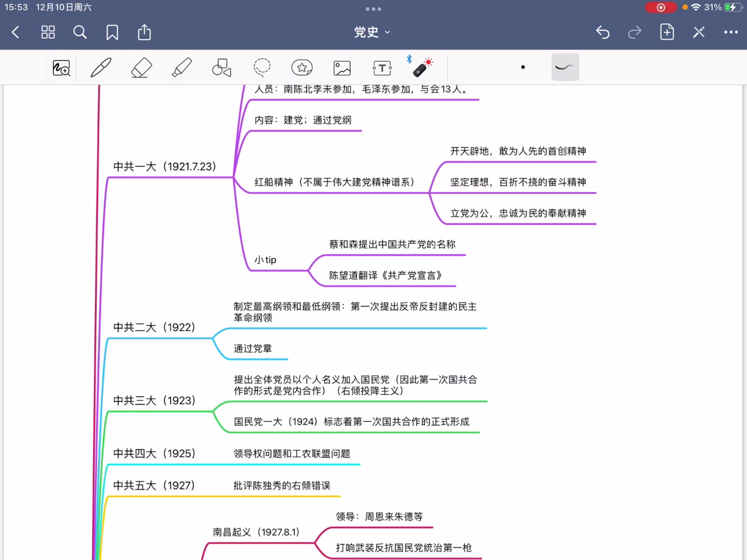Select the zoom window writing tool
Image resolution: width=747 pixels, height=560 pixels.
click(x=61, y=68)
